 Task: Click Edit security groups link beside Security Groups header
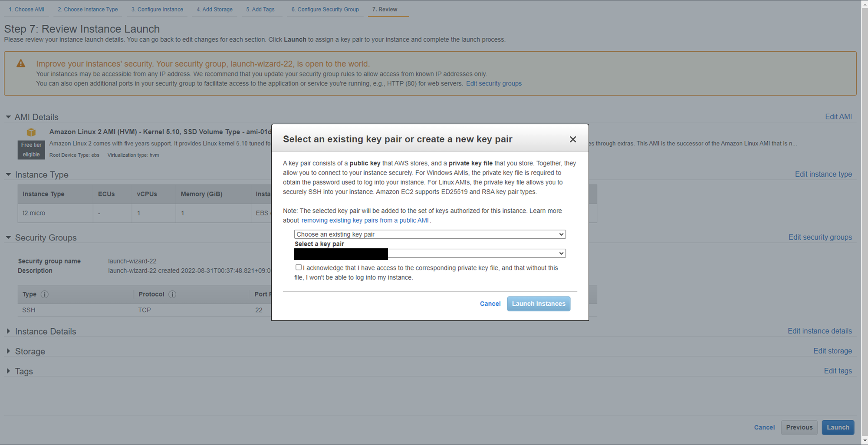pos(820,237)
